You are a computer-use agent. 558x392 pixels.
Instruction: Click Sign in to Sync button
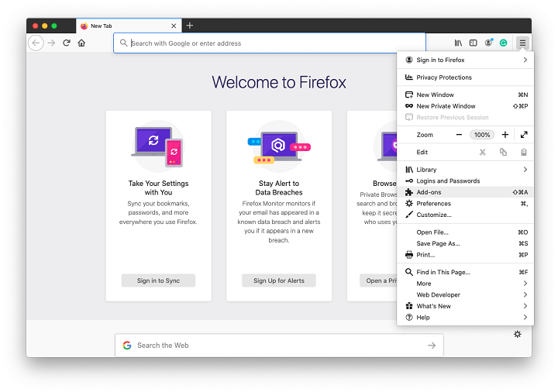pos(158,280)
